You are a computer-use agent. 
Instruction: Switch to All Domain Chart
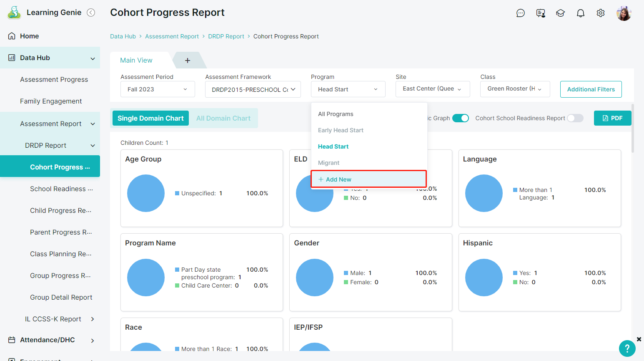click(x=223, y=119)
